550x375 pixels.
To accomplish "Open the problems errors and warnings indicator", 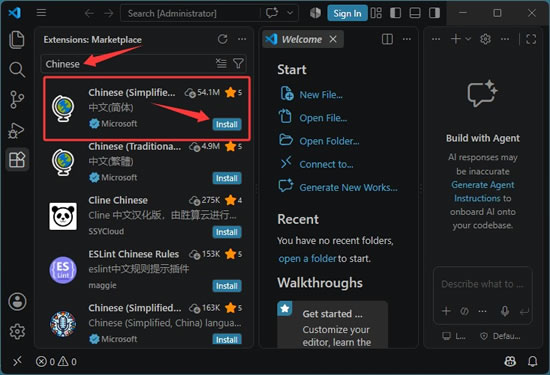I will click(56, 361).
